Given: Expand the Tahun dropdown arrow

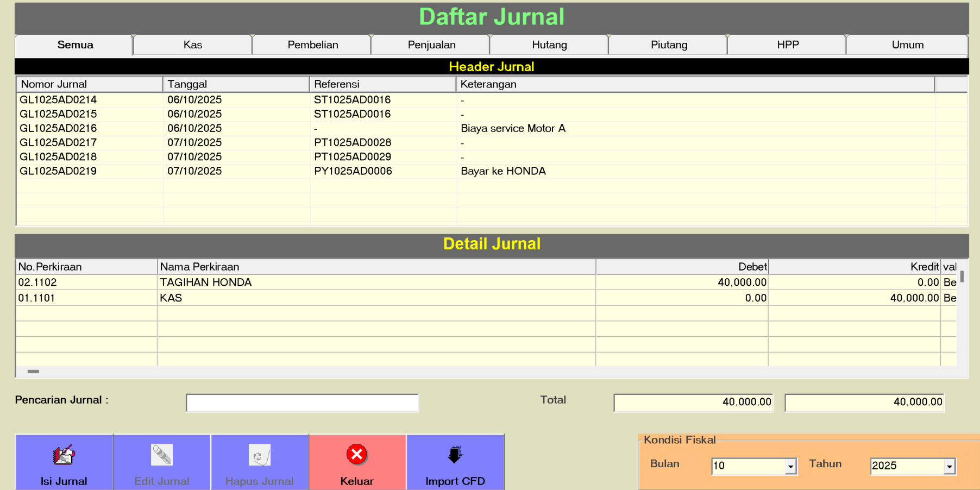Looking at the screenshot, I should [949, 466].
